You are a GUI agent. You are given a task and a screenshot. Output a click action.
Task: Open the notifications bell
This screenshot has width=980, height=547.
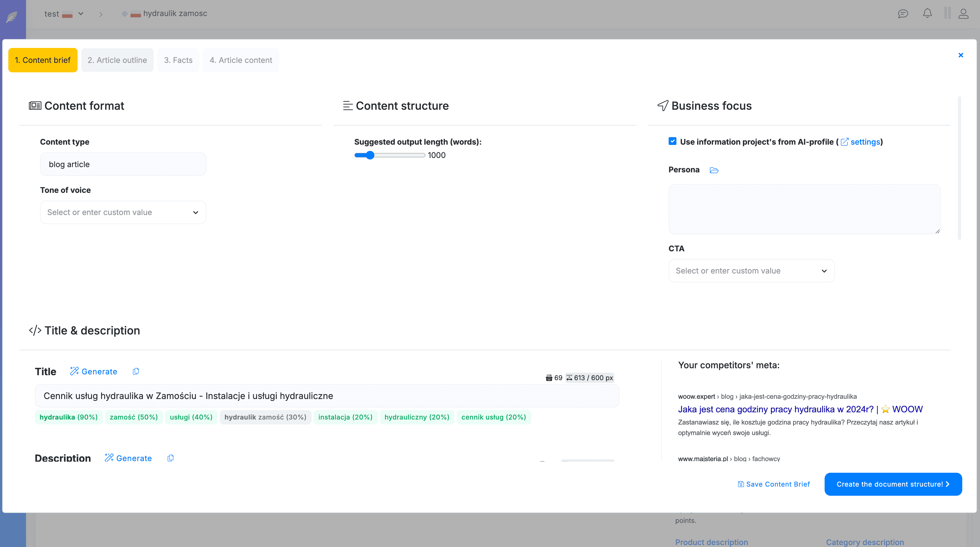(x=927, y=13)
